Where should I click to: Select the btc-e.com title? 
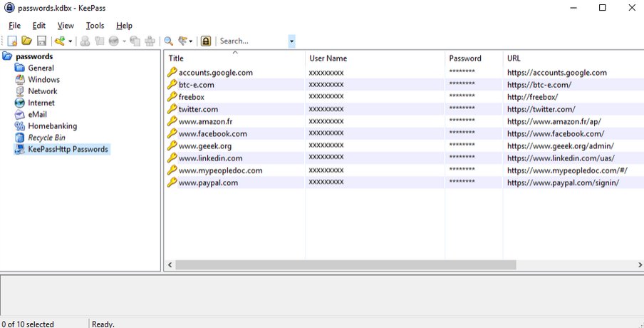tap(197, 85)
